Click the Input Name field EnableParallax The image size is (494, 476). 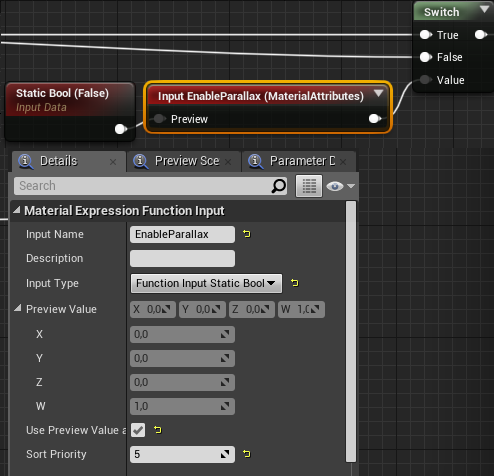pos(182,234)
